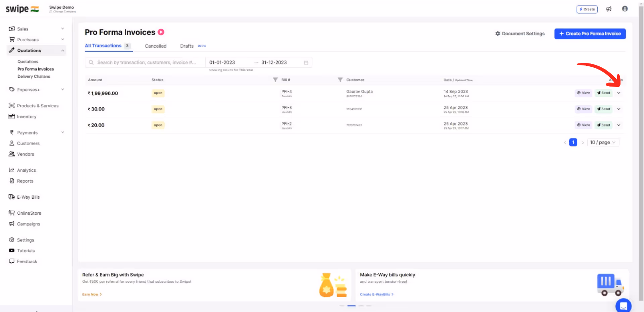Click Create E-WayBills link

point(377,295)
